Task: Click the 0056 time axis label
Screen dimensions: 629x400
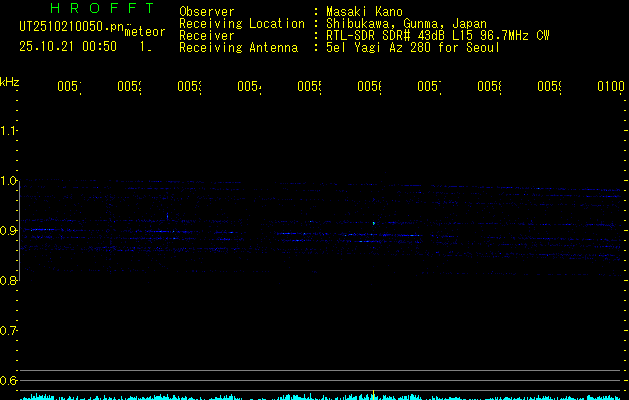Action: tap(369, 86)
